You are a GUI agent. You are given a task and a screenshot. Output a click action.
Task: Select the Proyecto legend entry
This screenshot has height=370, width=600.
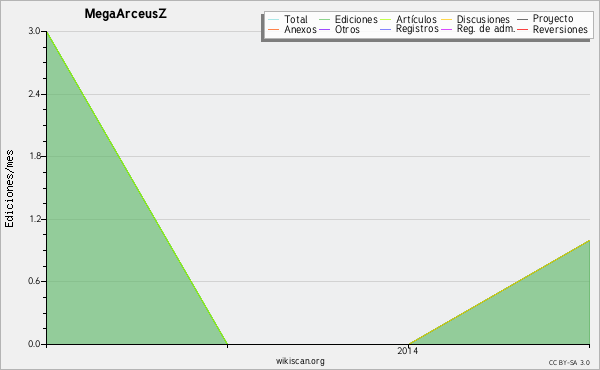(x=545, y=19)
